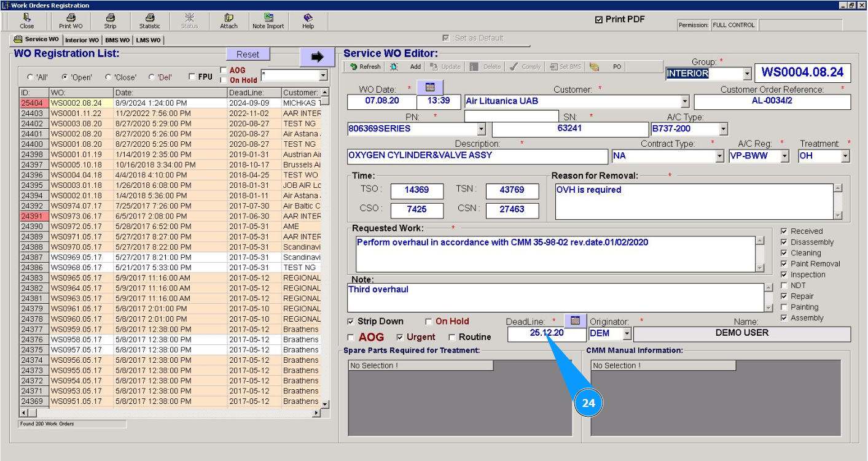Viewport: 868px width, 461px height.
Task: Expand the Group dropdown
Action: click(747, 74)
